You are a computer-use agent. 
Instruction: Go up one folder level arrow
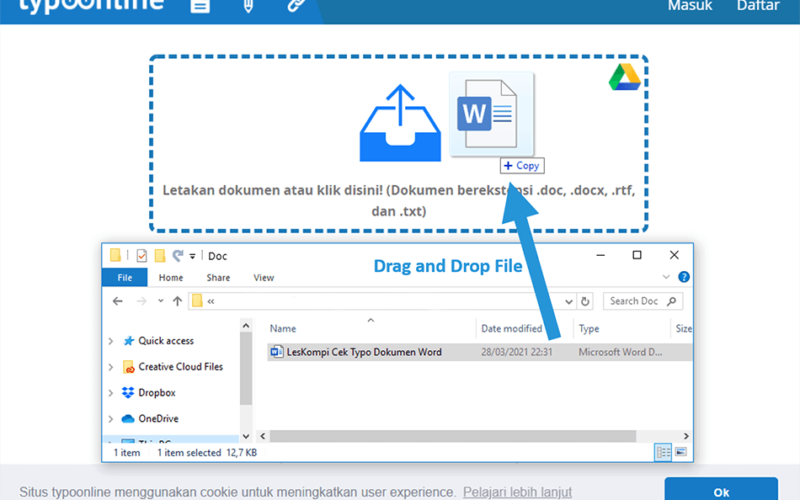point(177,301)
